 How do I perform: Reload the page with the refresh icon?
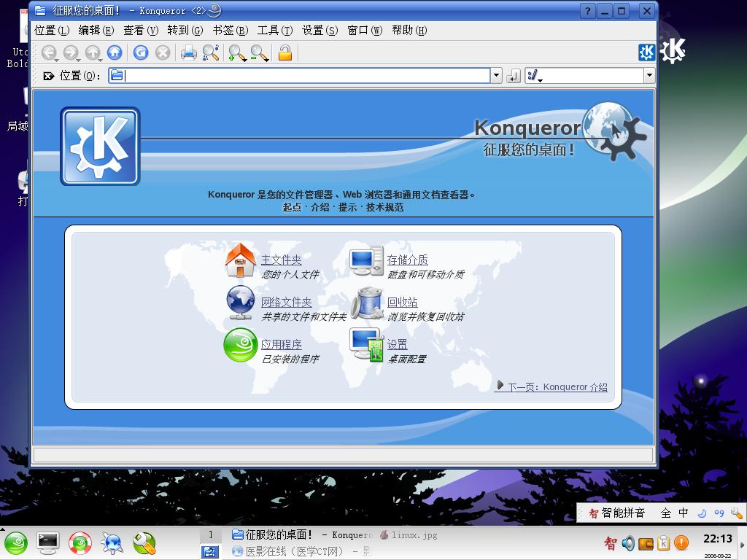pos(141,52)
